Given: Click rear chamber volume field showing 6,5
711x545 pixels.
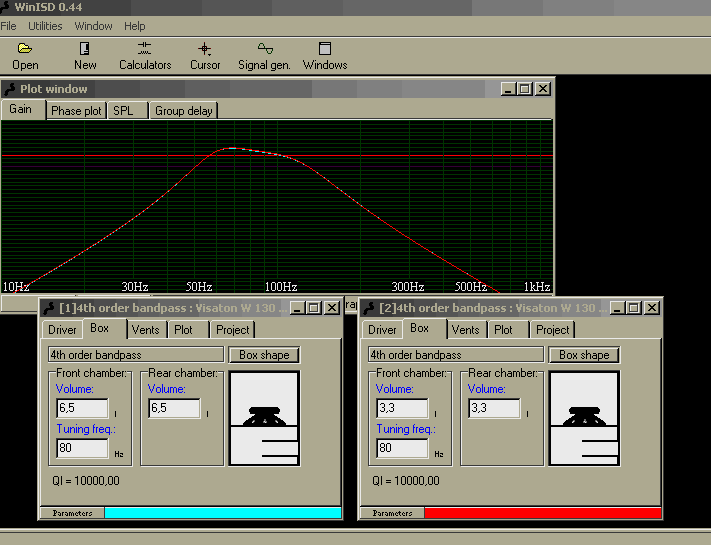Looking at the screenshot, I should point(175,408).
